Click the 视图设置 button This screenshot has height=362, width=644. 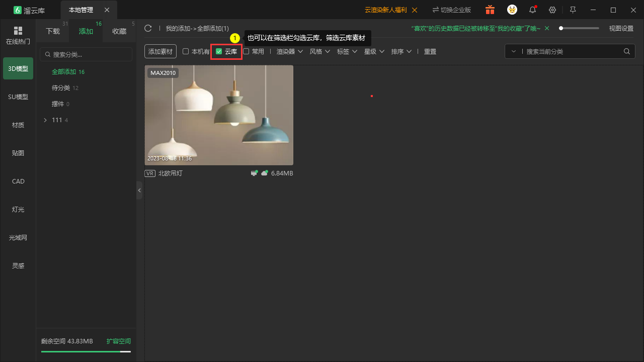621,29
